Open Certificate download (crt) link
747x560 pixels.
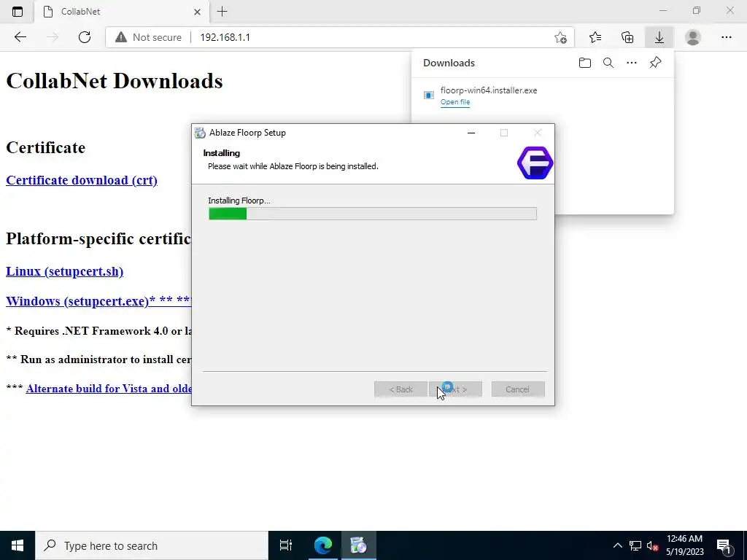(x=82, y=180)
